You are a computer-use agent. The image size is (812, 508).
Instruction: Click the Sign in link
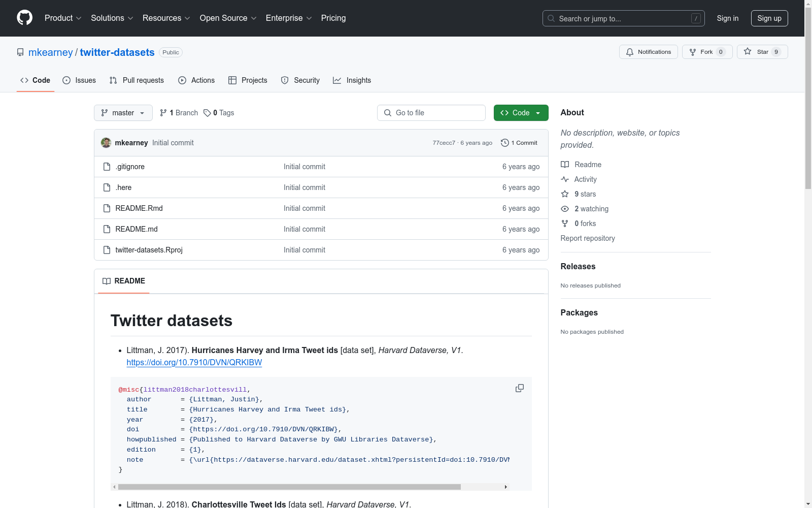(x=728, y=18)
